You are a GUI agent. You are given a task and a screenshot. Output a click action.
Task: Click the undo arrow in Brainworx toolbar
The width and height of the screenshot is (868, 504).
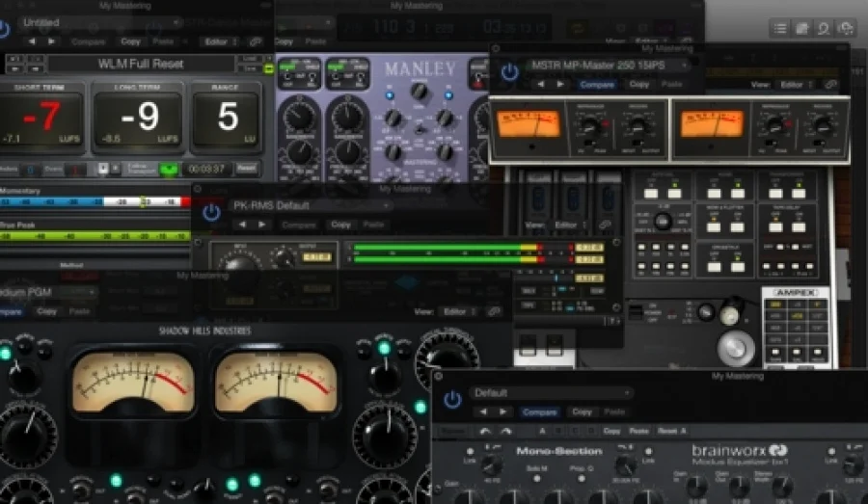click(x=485, y=431)
